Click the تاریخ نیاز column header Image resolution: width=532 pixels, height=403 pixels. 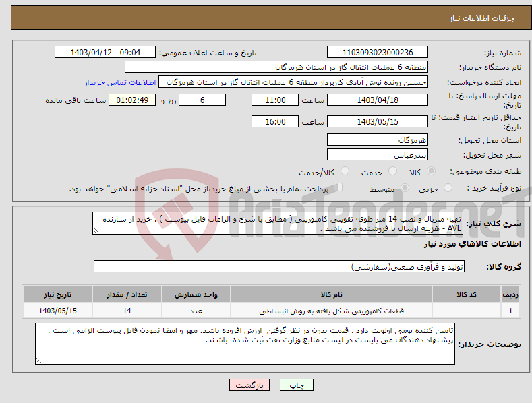pyautogui.click(x=58, y=294)
